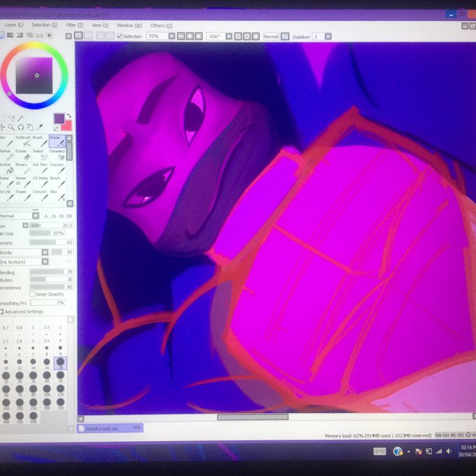Open the brush blend mode Normal dropdown

tap(36, 216)
